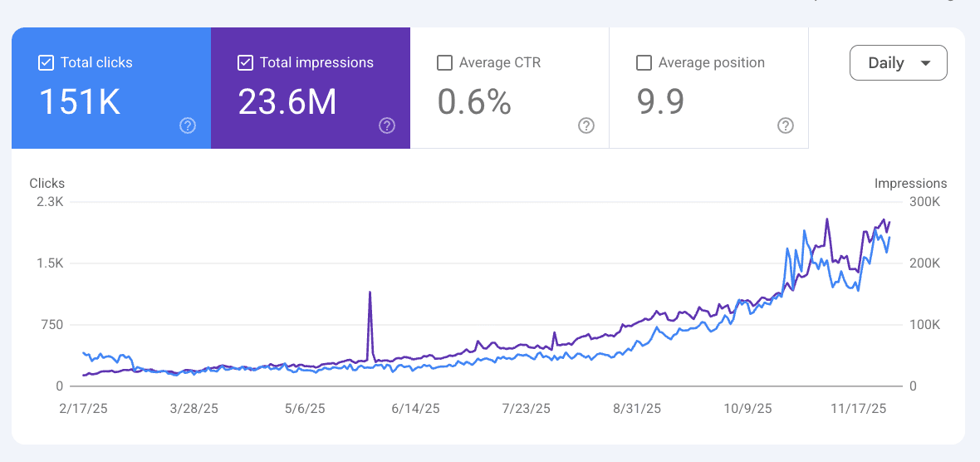
Task: Open help icon on Average CTR card
Action: point(586,125)
